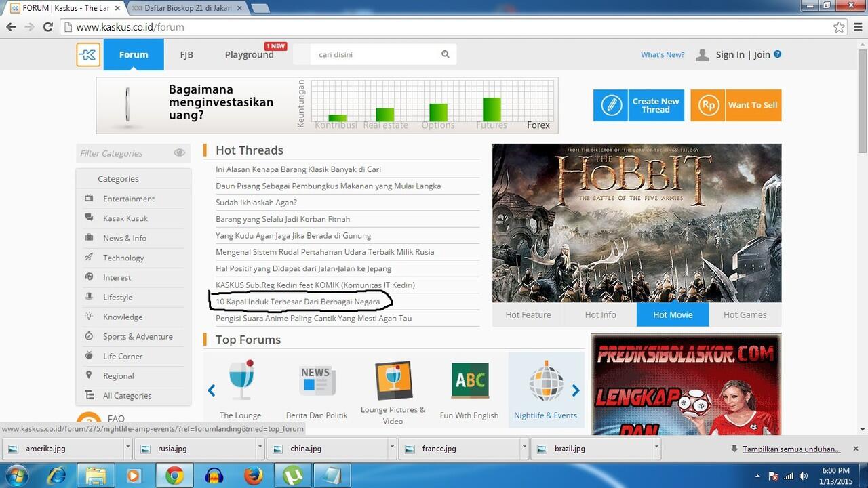The height and width of the screenshot is (488, 868).
Task: Open the china.jpg download dropdown arrow
Action: [392, 449]
